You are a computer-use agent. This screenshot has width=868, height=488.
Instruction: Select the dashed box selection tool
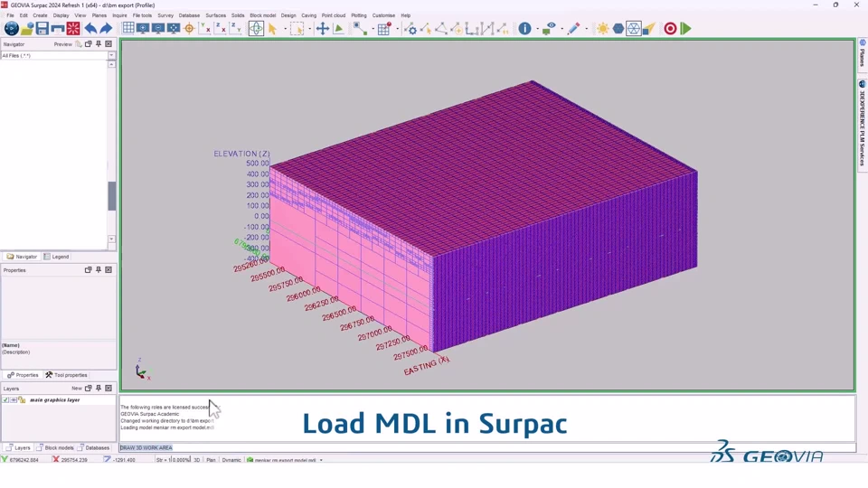[x=297, y=29]
